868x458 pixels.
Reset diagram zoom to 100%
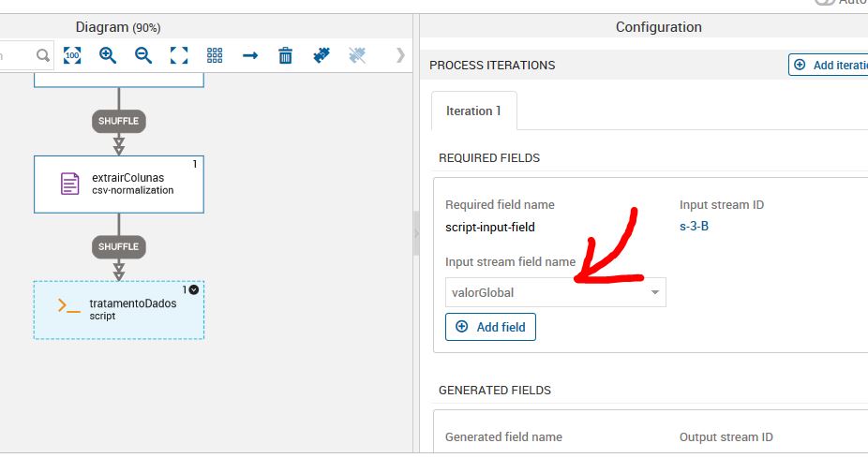tap(72, 55)
